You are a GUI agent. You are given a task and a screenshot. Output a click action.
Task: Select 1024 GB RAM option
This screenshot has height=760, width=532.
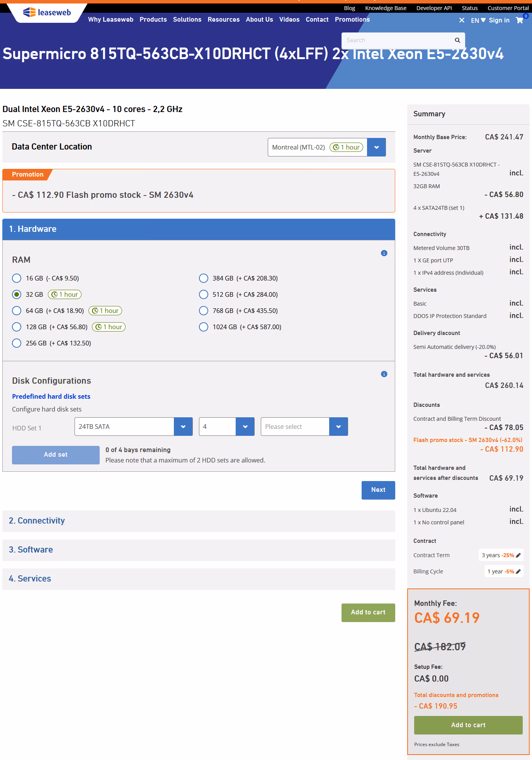click(x=204, y=327)
